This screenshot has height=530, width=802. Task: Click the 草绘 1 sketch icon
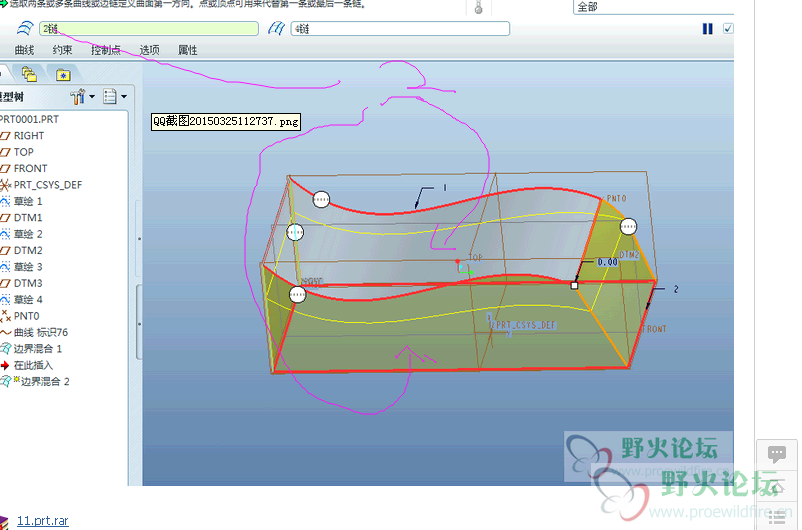coord(5,201)
